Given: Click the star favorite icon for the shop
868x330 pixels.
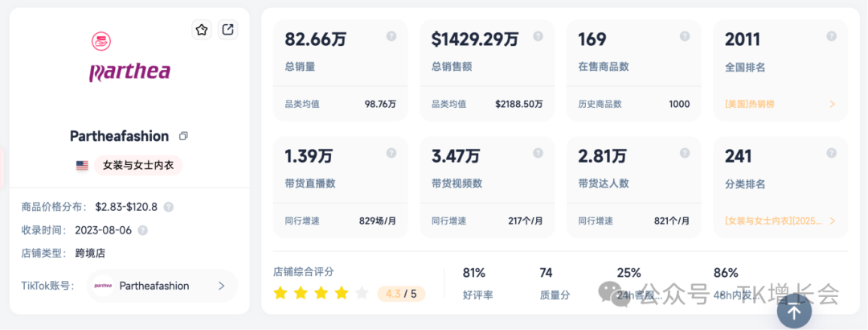Looking at the screenshot, I should pyautogui.click(x=201, y=30).
